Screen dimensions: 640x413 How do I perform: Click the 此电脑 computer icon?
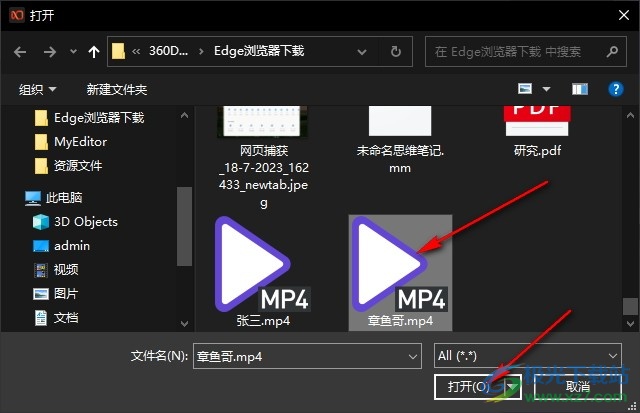point(33,198)
